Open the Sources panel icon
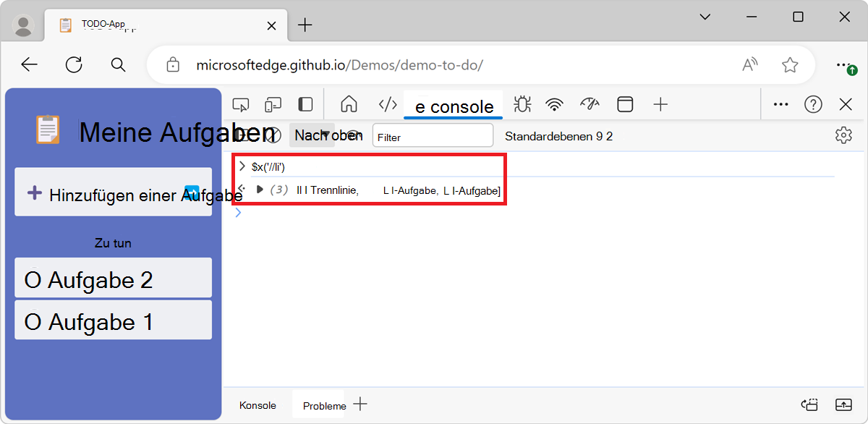 click(x=387, y=104)
